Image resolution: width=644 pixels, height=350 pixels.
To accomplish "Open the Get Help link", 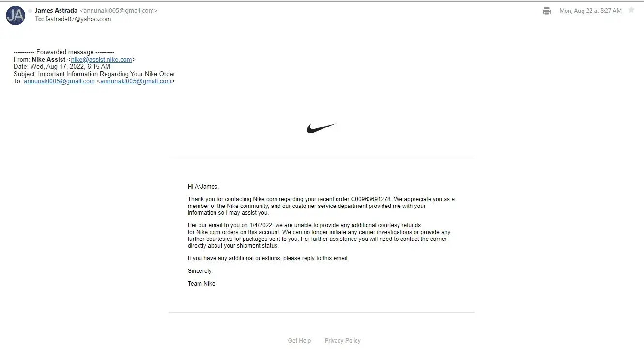I will (x=299, y=341).
